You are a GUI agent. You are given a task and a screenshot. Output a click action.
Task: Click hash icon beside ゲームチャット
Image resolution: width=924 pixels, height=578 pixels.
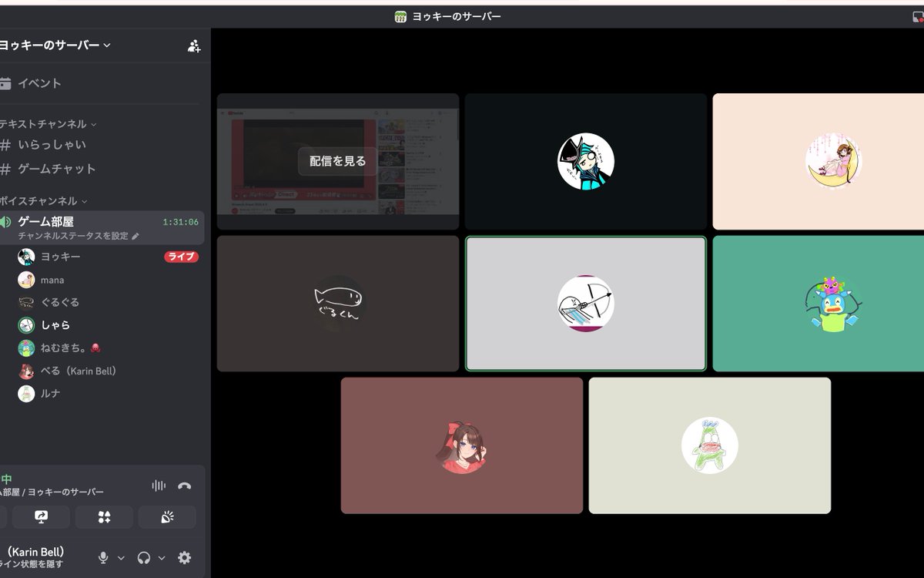pyautogui.click(x=5, y=169)
